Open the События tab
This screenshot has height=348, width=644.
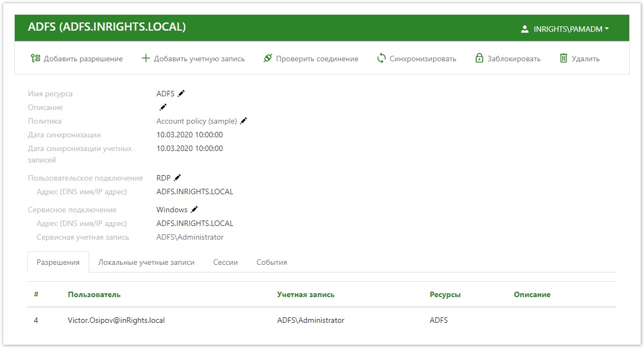point(272,262)
